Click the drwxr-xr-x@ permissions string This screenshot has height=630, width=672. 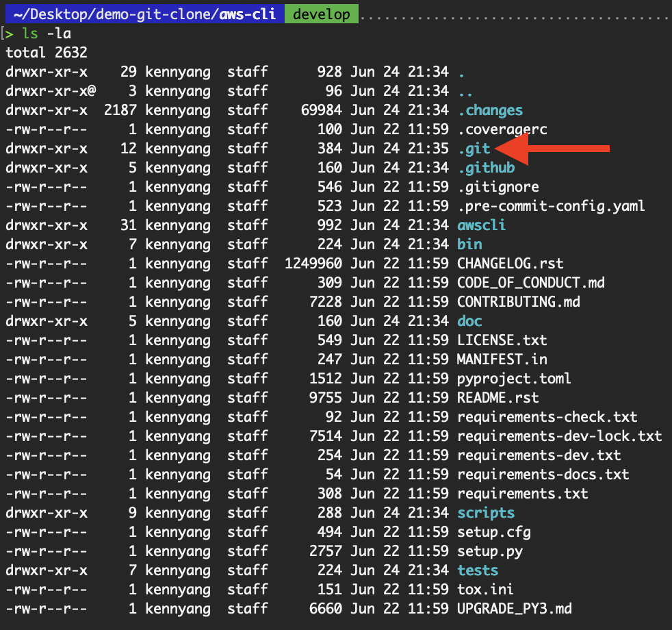51,91
